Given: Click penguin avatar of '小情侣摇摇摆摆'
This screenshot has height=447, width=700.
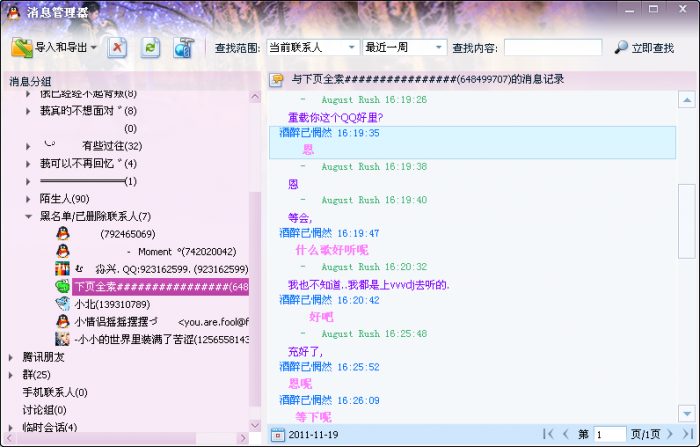Looking at the screenshot, I should [x=63, y=322].
